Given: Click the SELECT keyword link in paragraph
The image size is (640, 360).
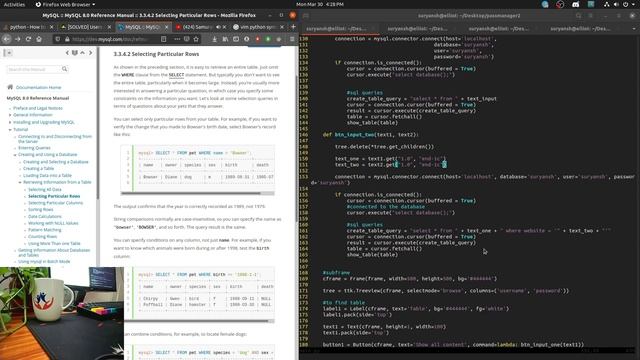Looking at the screenshot, I should 176,75.
